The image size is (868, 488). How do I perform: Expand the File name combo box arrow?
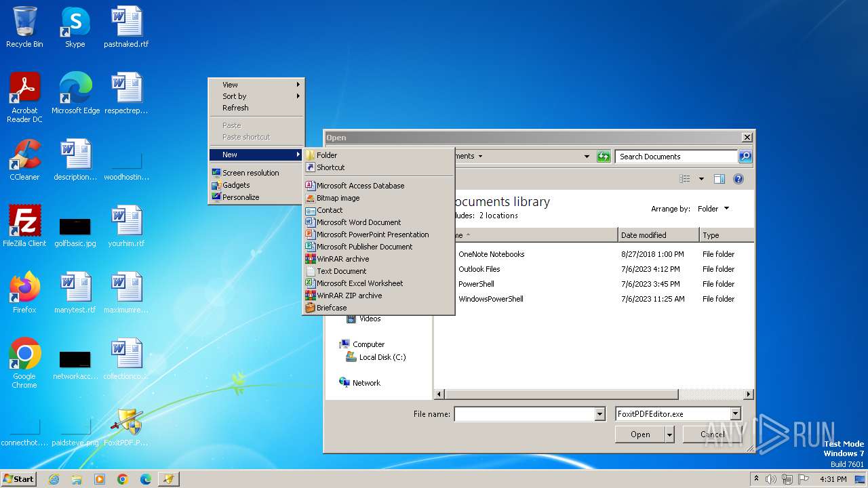click(599, 414)
